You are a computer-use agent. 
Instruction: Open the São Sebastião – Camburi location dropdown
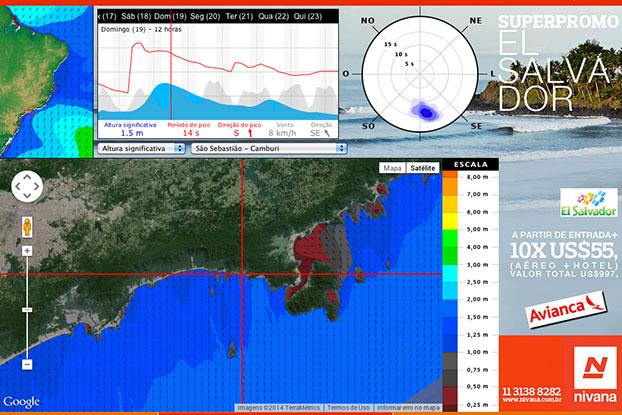point(269,148)
